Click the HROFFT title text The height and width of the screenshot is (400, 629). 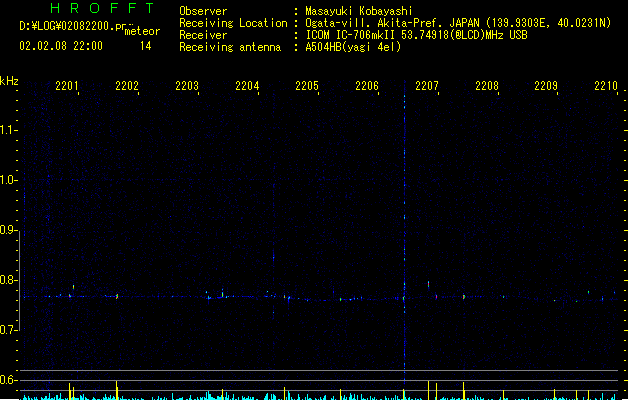(x=102, y=8)
